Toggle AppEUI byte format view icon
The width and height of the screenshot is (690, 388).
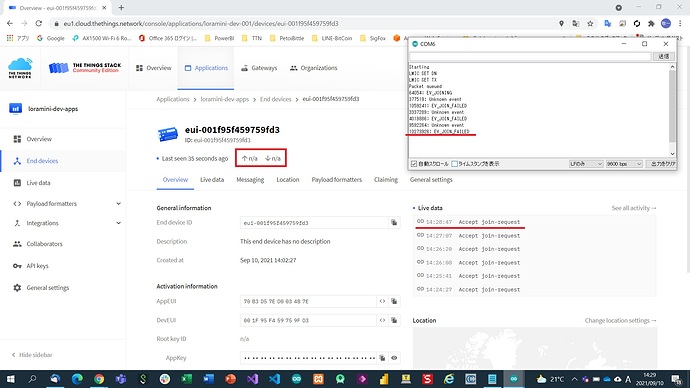coord(382,301)
